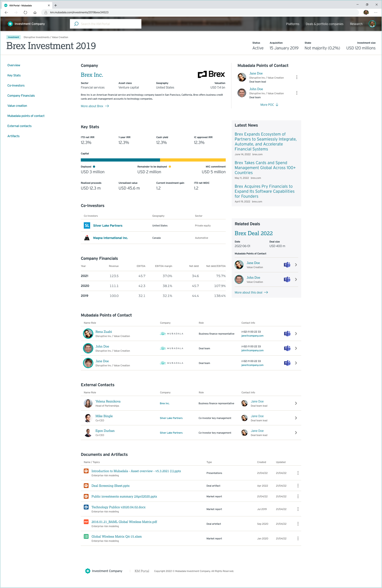The height and width of the screenshot is (588, 382).
Task: Expand Jane Doe Deal team row chevron
Action: pyautogui.click(x=296, y=363)
